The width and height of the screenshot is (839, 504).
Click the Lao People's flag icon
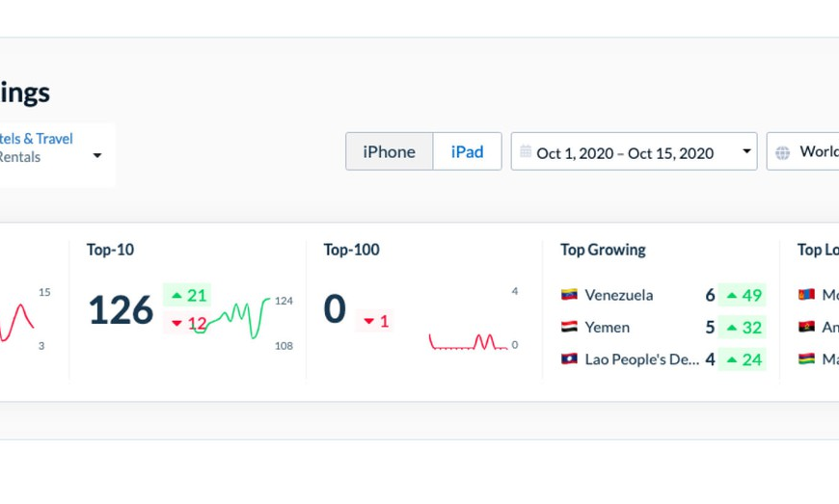(x=569, y=358)
